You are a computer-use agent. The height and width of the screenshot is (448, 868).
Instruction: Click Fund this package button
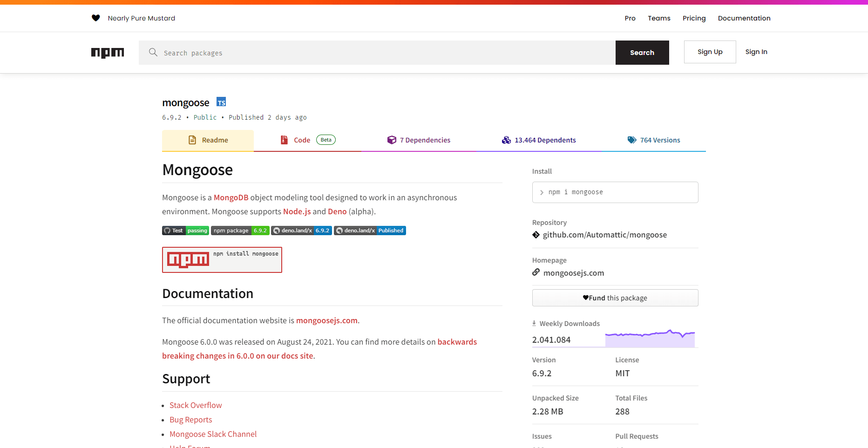pyautogui.click(x=615, y=298)
